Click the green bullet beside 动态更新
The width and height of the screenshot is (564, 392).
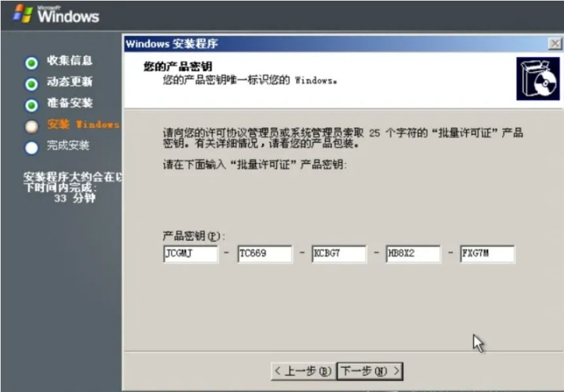31,84
